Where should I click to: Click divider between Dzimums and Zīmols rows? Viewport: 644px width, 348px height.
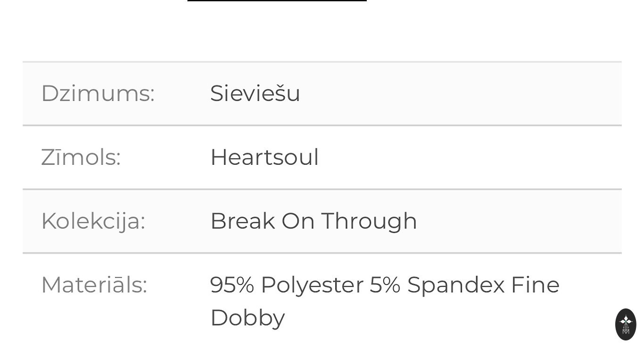322,126
